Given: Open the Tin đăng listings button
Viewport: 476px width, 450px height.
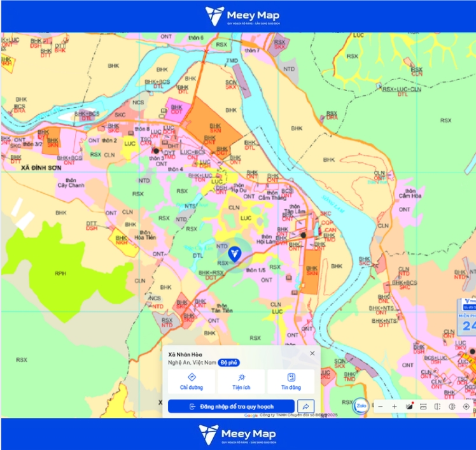Looking at the screenshot, I should 291,381.
